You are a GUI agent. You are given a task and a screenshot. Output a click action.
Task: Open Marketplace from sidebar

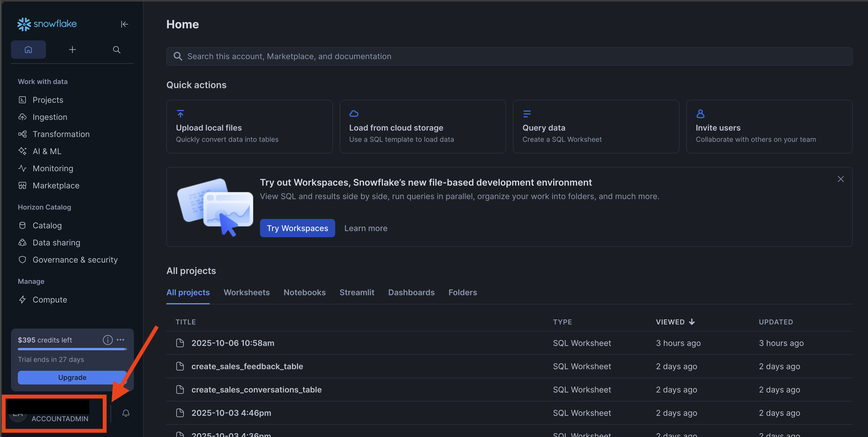[56, 185]
